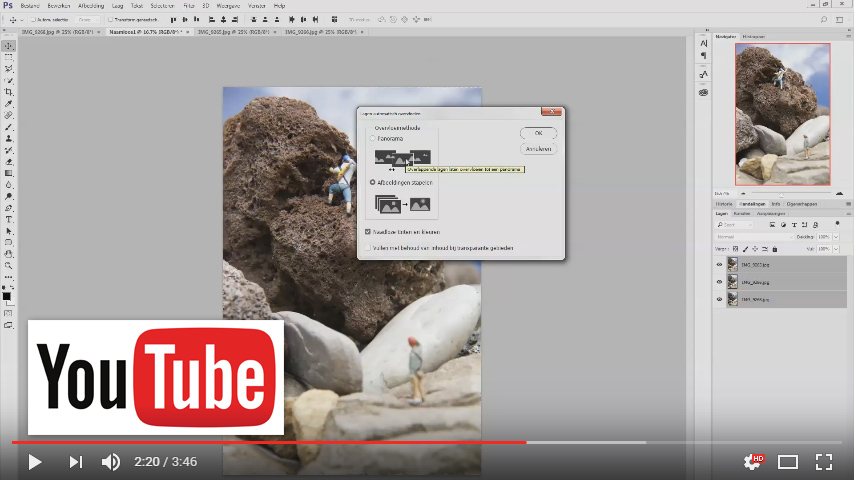Hide the top layer using eye icon

pyautogui.click(x=719, y=265)
